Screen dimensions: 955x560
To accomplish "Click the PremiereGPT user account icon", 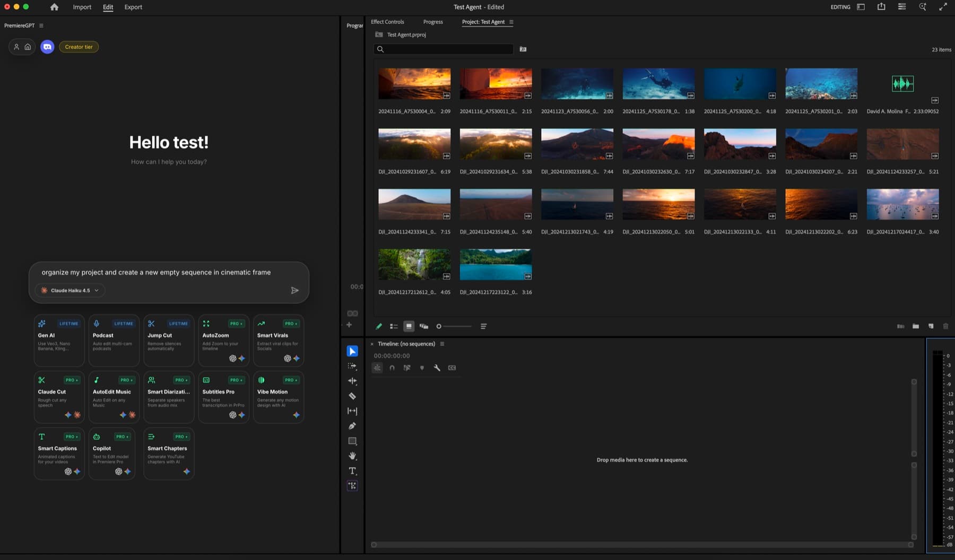I will (x=16, y=47).
